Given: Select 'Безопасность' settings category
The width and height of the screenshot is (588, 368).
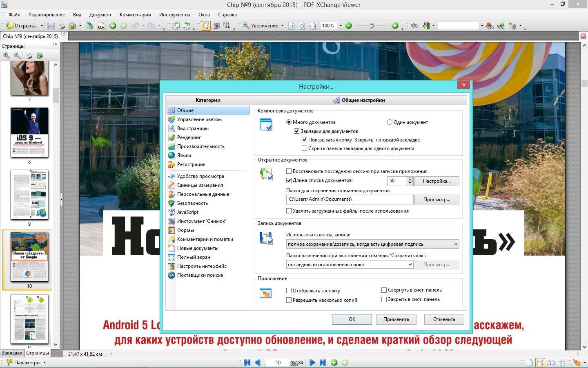Looking at the screenshot, I should point(192,203).
